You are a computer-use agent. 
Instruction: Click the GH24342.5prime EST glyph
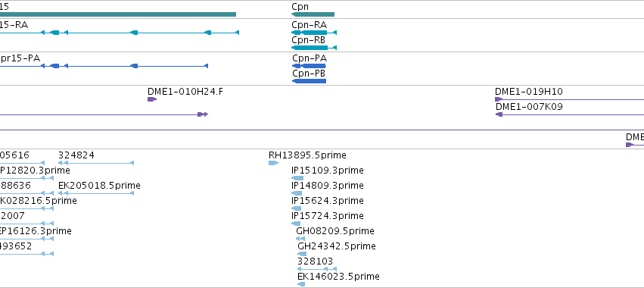click(x=302, y=254)
